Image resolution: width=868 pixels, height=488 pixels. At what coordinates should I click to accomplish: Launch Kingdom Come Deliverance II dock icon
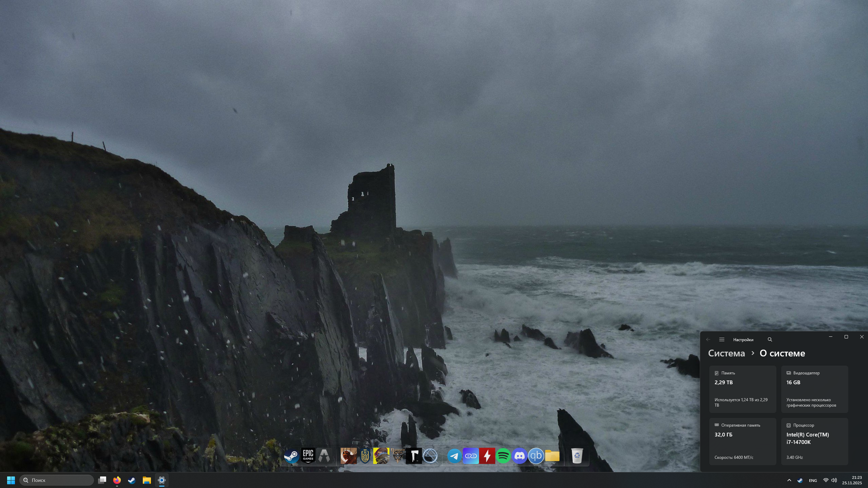tap(365, 456)
